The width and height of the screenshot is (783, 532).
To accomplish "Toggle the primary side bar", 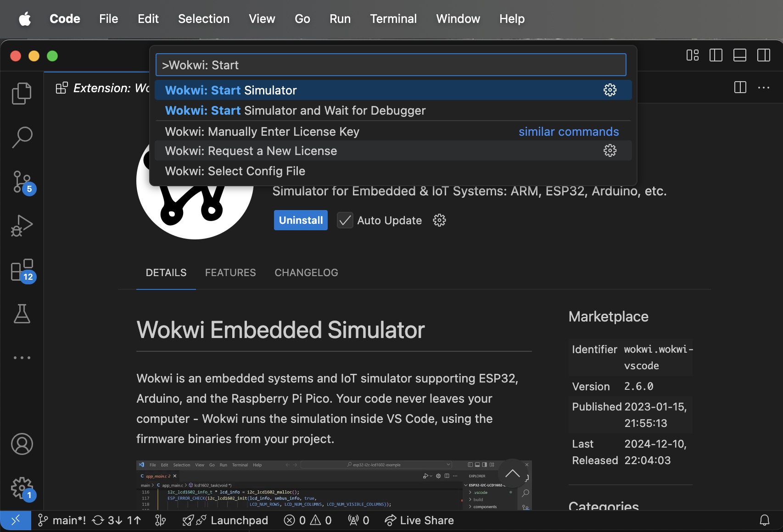I will pos(716,55).
